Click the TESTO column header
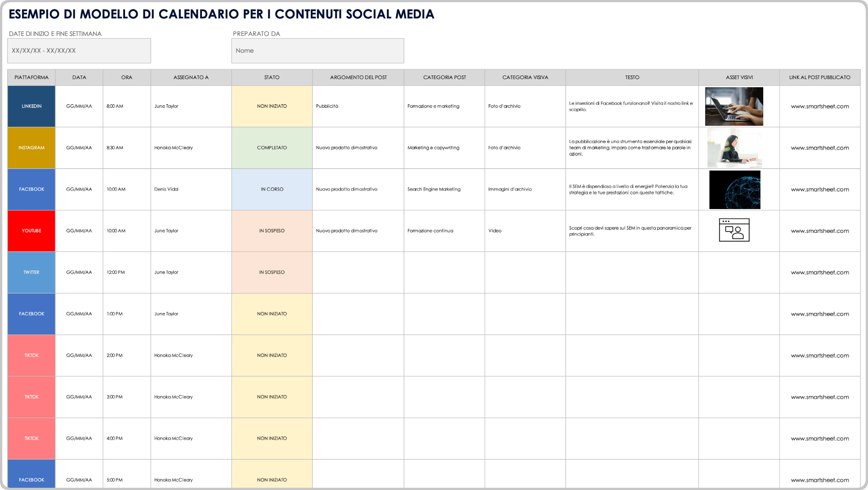This screenshot has width=868, height=490. (x=632, y=77)
